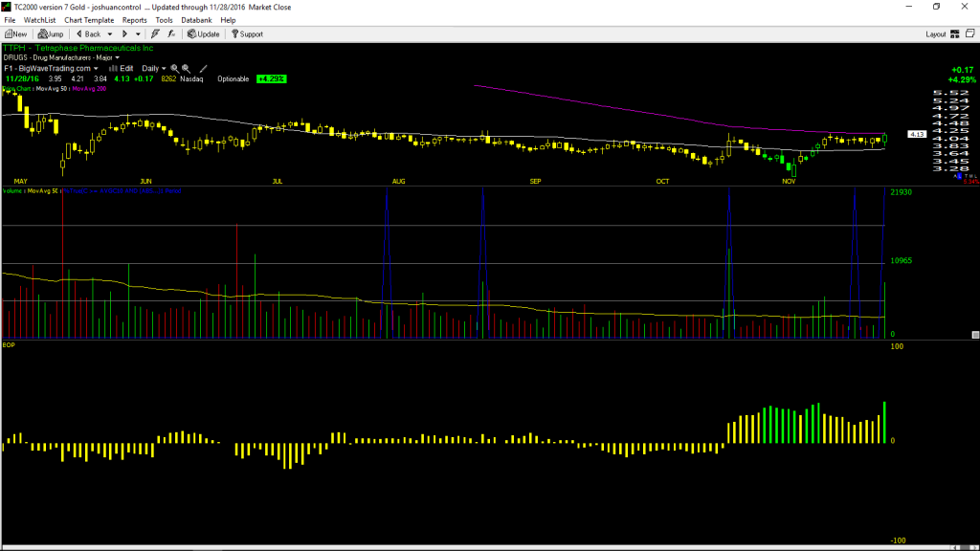Open the forward history dropdown arrow
The image size is (980, 551).
tap(138, 34)
